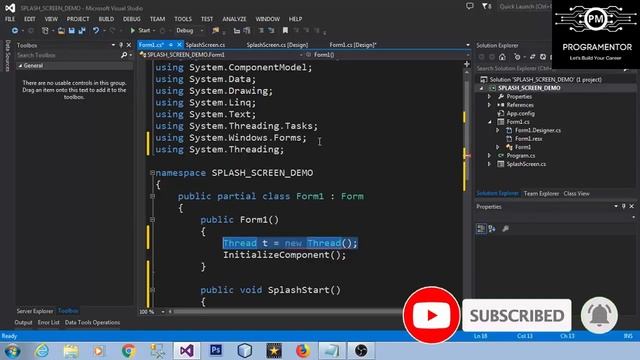Click the Categorized icon in Properties panel
The width and height of the screenshot is (640, 360).
click(x=481, y=229)
